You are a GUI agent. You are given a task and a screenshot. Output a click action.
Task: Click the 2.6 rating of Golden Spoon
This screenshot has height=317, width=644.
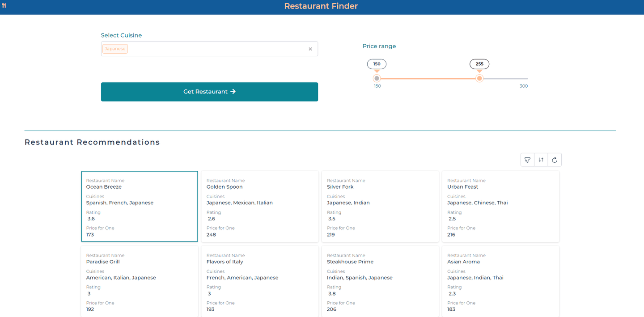[212, 219]
